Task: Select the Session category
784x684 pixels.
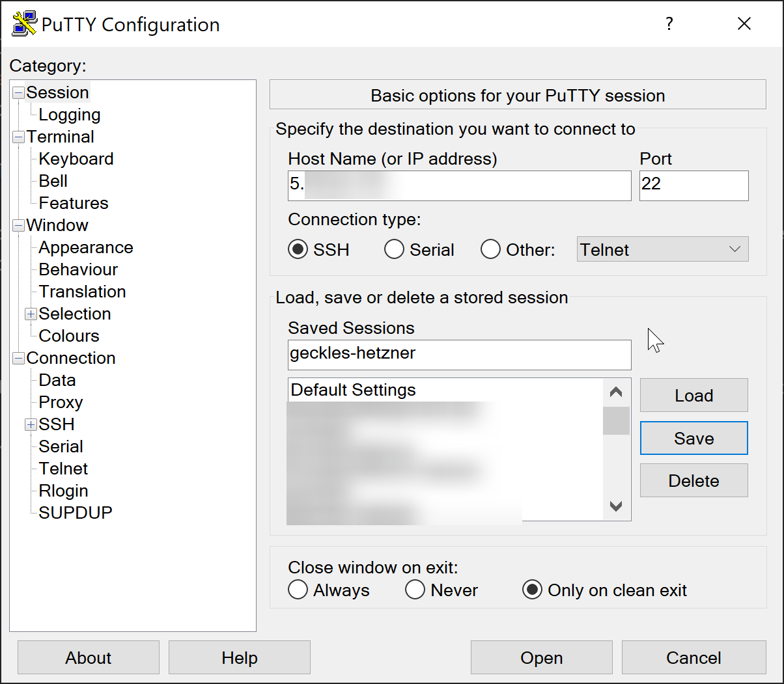Action: [57, 92]
